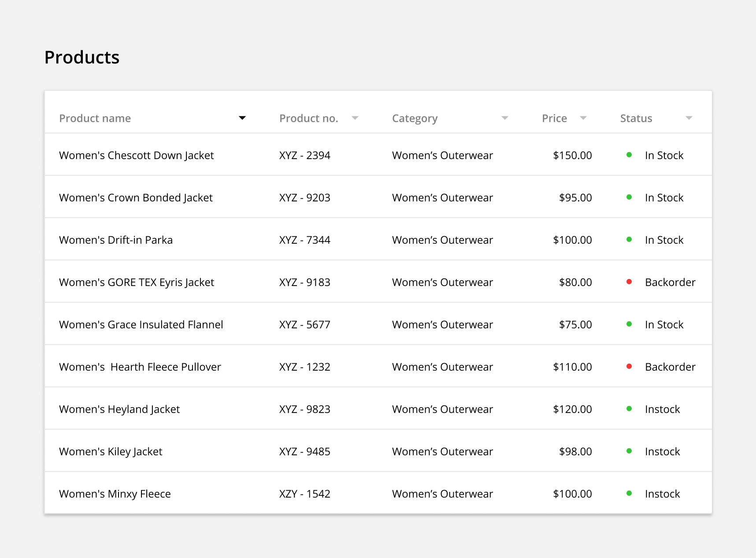Click the Instock status for Minxy Fleece
This screenshot has height=558, width=756.
point(663,494)
